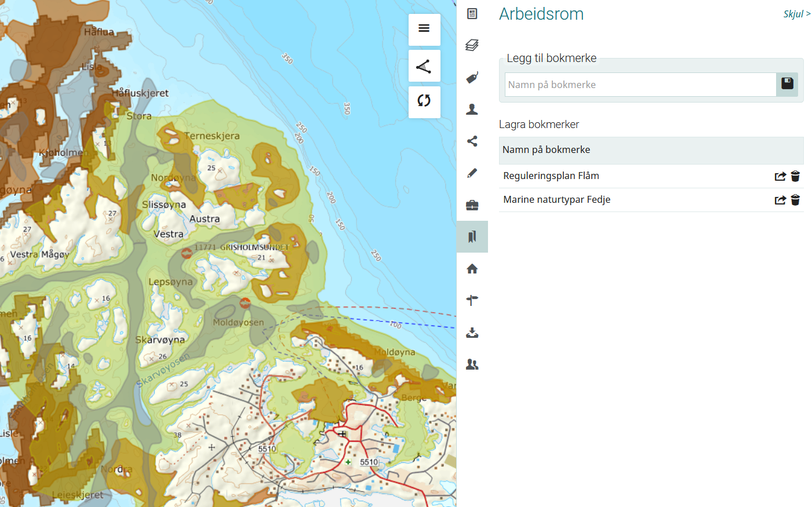812x507 pixels.
Task: Click the home icon in the sidebar
Action: click(x=472, y=269)
